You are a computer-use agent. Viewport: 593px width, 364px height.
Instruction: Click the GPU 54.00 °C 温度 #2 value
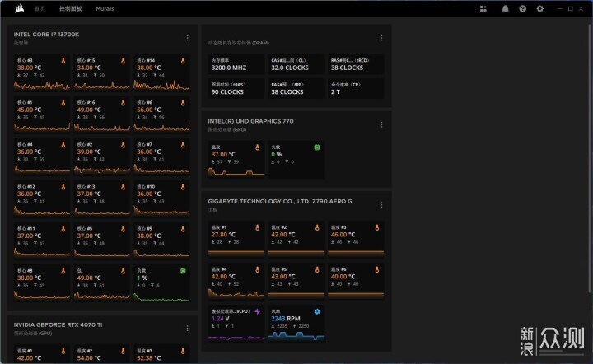(x=89, y=357)
